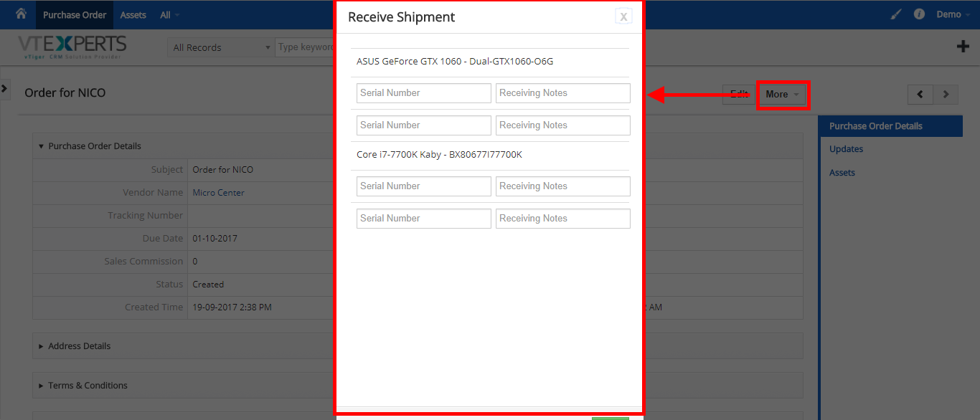Open the Updates side tab
980x420 pixels.
847,149
